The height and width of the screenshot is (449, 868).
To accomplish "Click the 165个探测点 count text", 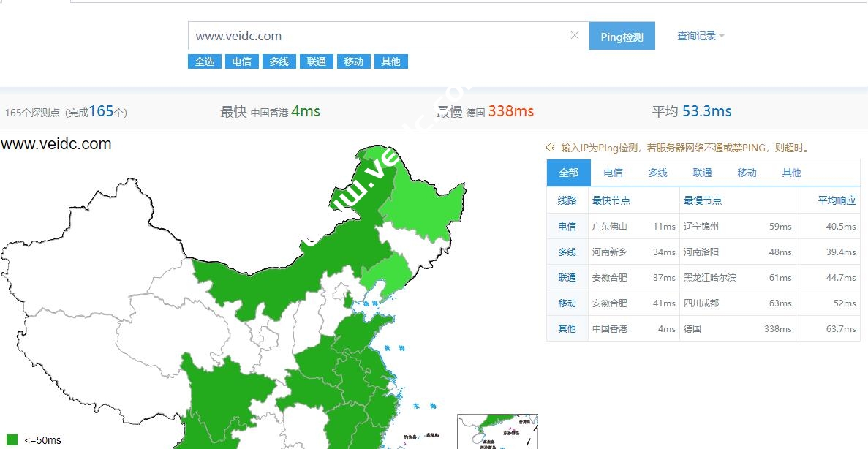I will [x=32, y=113].
